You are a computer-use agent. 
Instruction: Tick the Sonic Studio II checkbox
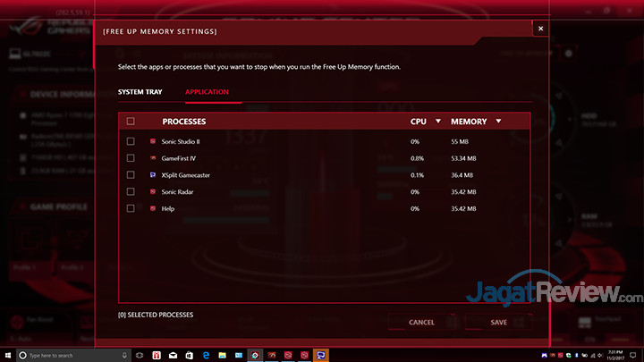click(131, 141)
